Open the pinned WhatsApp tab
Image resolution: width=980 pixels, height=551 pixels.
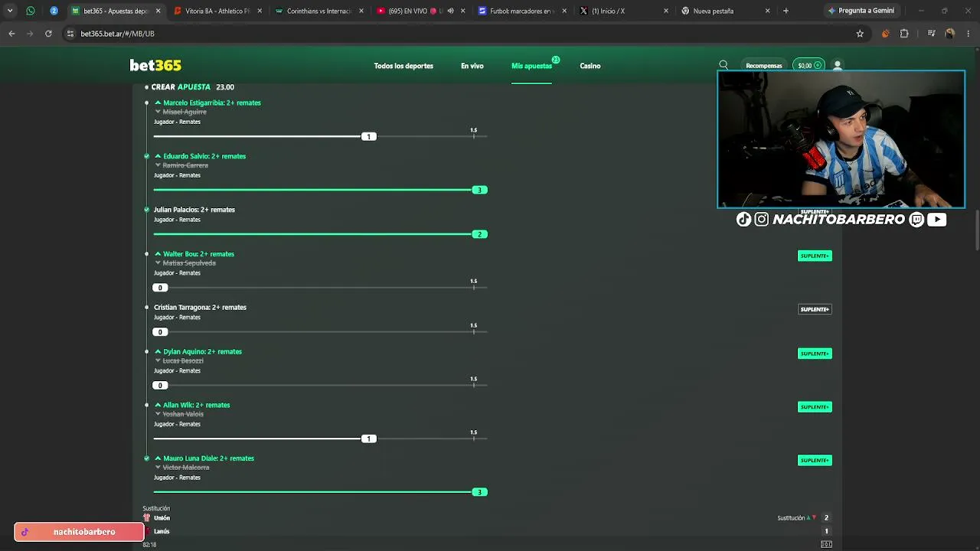tap(31, 11)
